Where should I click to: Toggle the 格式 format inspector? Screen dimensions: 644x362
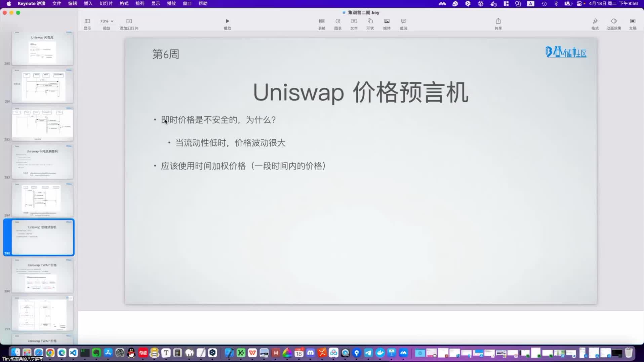595,24
